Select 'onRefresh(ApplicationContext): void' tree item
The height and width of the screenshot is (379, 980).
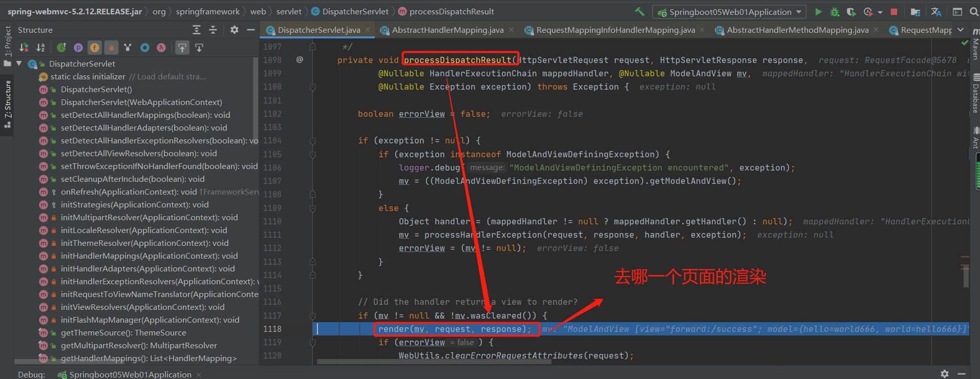pos(129,192)
